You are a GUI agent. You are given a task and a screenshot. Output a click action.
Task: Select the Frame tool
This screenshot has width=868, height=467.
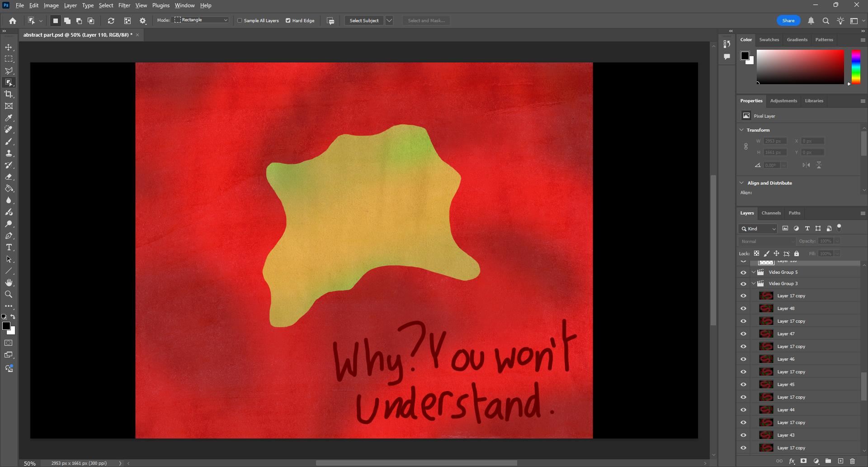pyautogui.click(x=9, y=106)
